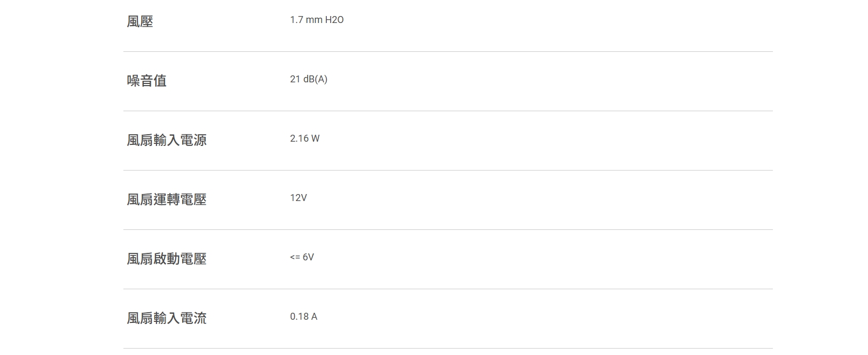Select the 12V operating voltage value
Image resolution: width=868 pixels, height=355 pixels.
[298, 198]
